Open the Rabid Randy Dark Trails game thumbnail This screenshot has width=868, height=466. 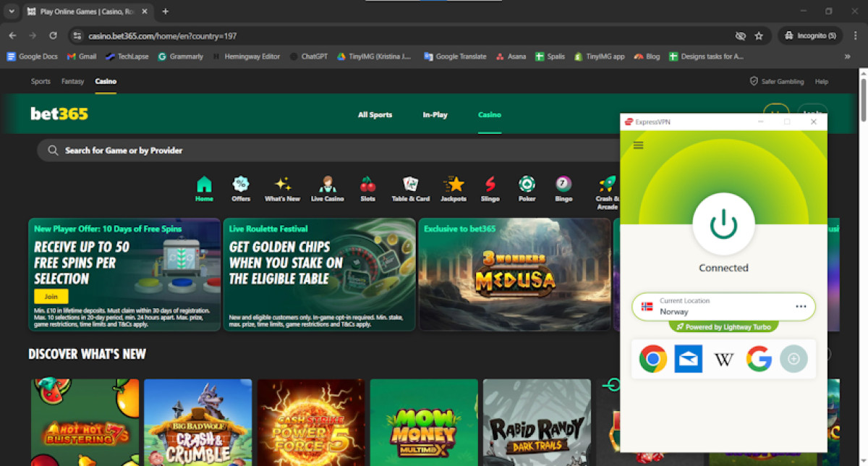[537, 423]
